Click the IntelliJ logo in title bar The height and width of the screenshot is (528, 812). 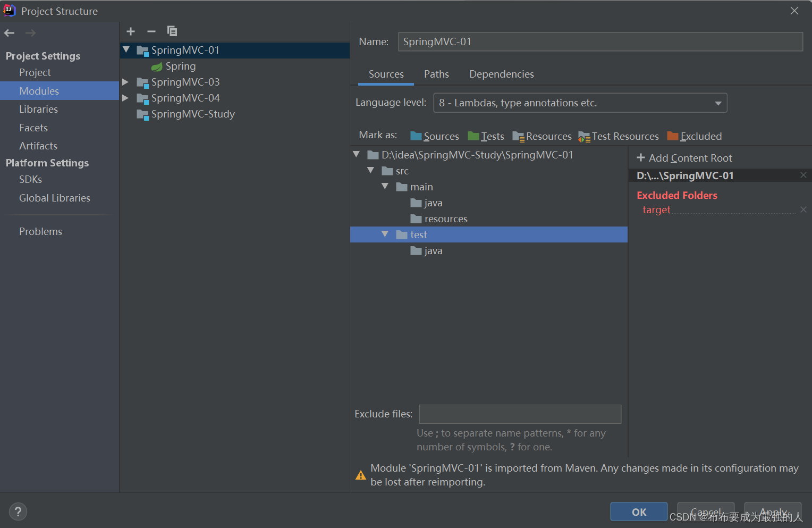point(10,11)
